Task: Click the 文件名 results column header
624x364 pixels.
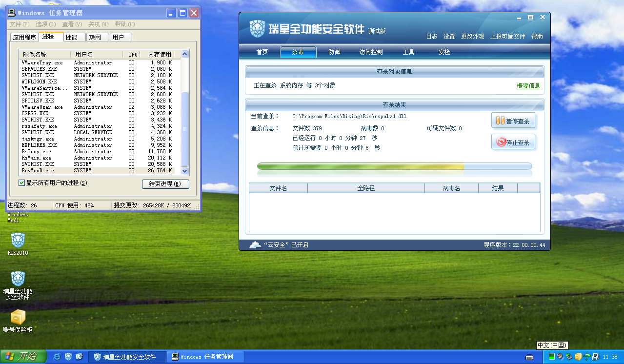Action: pos(278,188)
